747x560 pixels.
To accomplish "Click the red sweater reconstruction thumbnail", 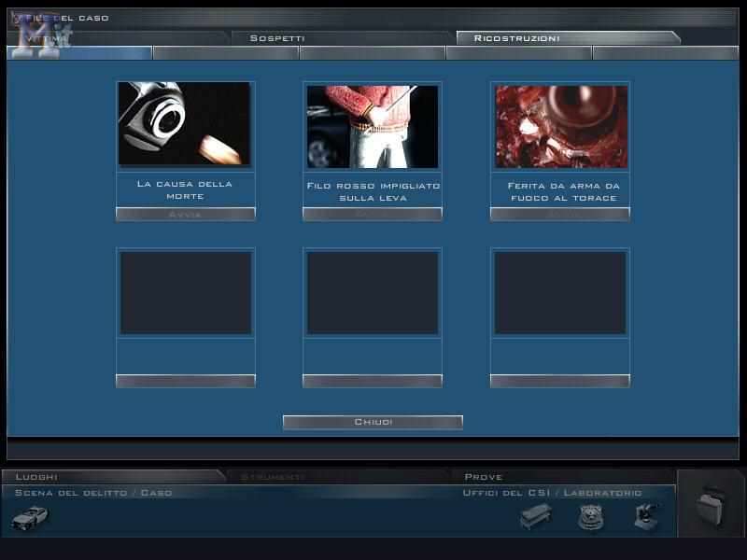I will point(373,126).
